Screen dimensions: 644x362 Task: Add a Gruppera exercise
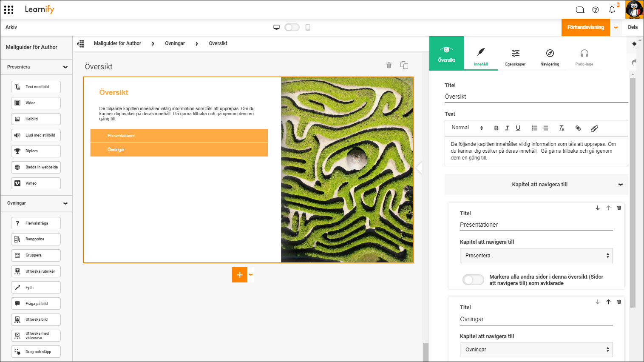(36, 255)
